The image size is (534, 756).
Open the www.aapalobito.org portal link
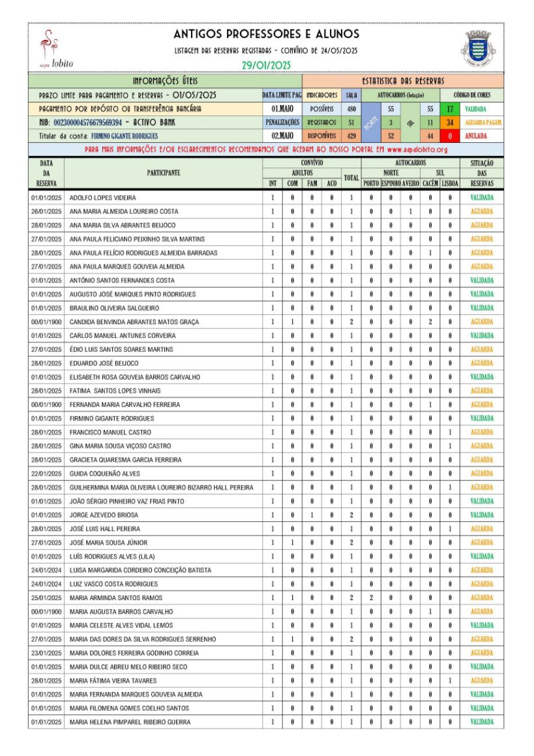417,149
